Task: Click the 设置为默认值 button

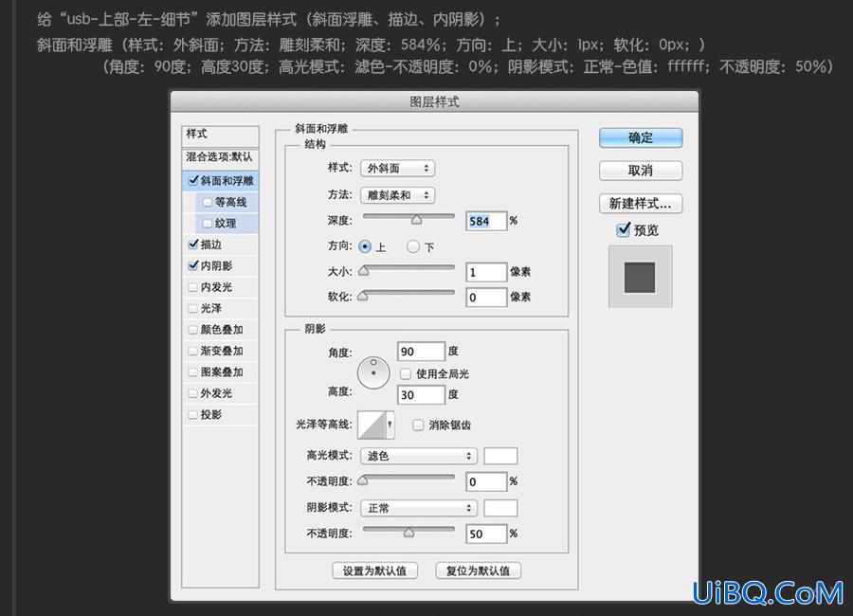Action: pyautogui.click(x=374, y=571)
